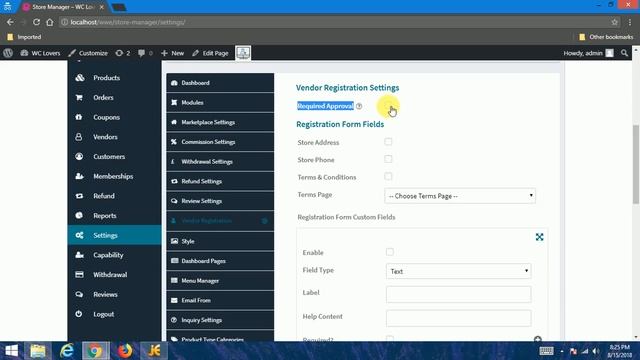Click the comments bubble in admin bar
640x360 pixels.
click(x=145, y=53)
